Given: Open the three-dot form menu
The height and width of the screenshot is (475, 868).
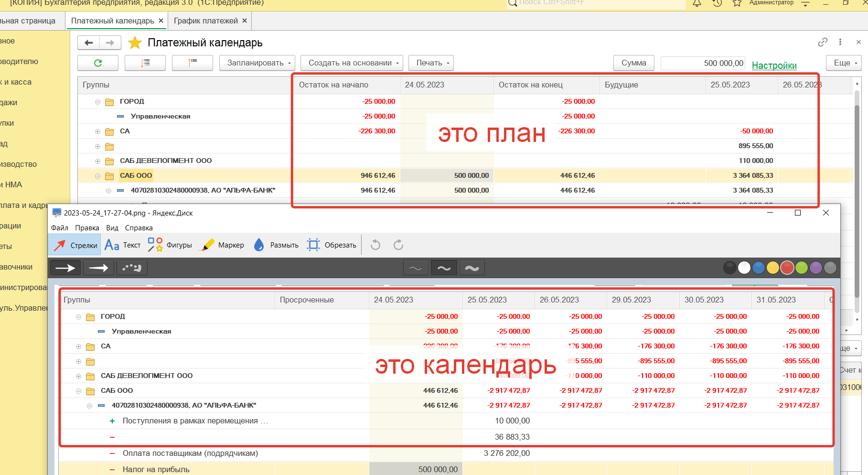Looking at the screenshot, I should [x=840, y=42].
